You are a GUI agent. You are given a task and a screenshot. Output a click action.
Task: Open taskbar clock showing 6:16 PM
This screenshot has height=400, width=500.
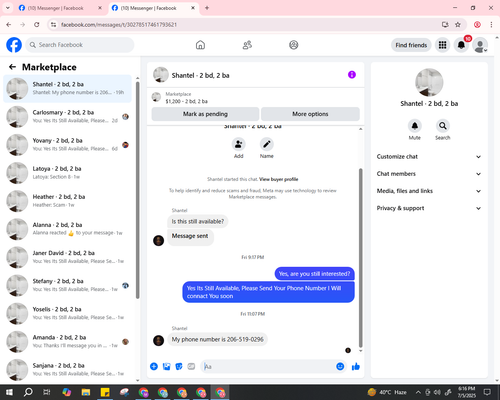(x=467, y=392)
